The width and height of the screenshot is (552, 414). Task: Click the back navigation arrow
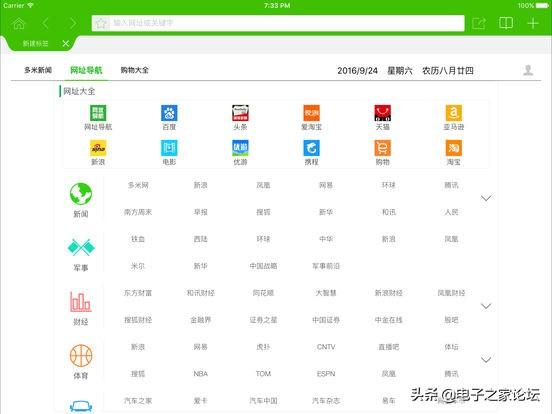pyautogui.click(x=45, y=24)
